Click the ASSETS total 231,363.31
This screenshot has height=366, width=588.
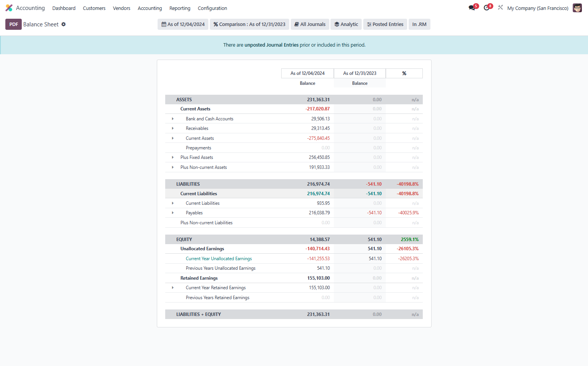point(318,100)
